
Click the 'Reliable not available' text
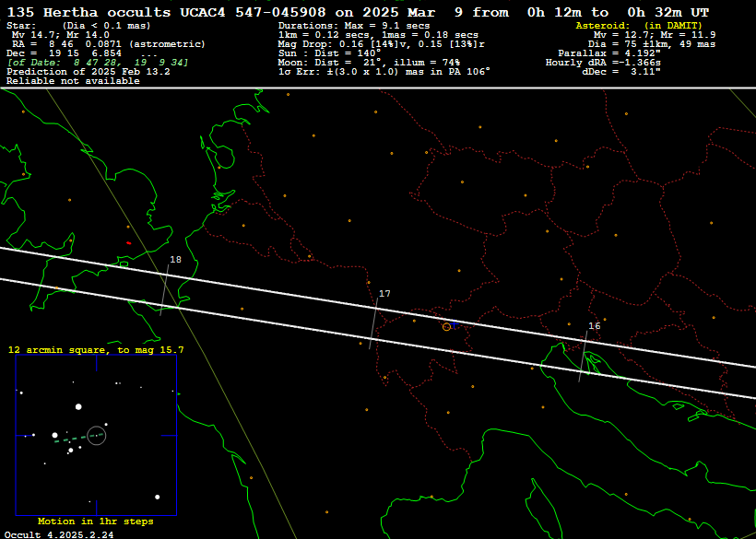point(73,80)
